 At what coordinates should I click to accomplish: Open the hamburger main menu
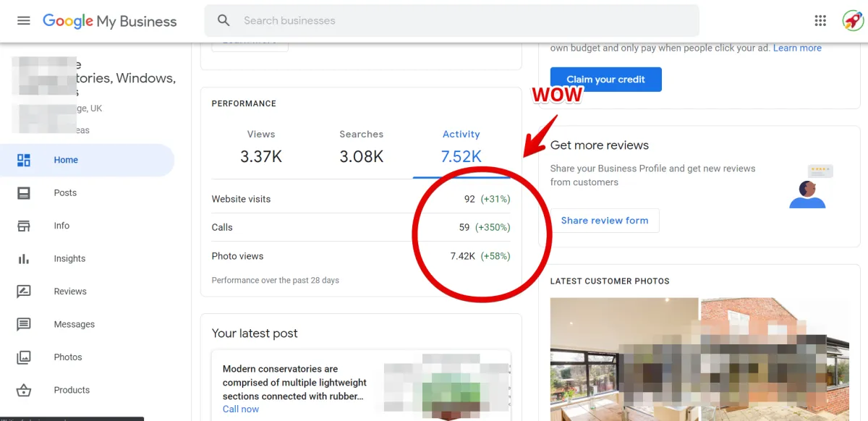tap(24, 21)
